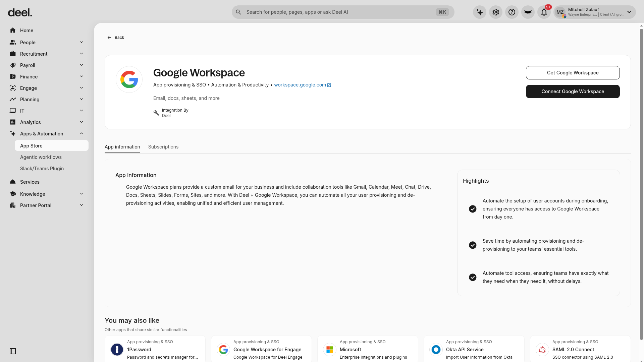Click the search input field
Image resolution: width=644 pixels, height=362 pixels.
343,12
